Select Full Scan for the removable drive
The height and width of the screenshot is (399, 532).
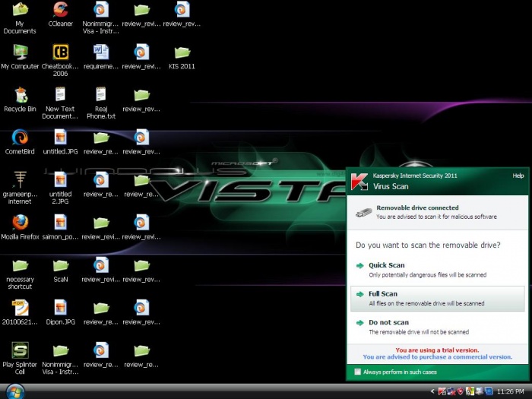383,294
